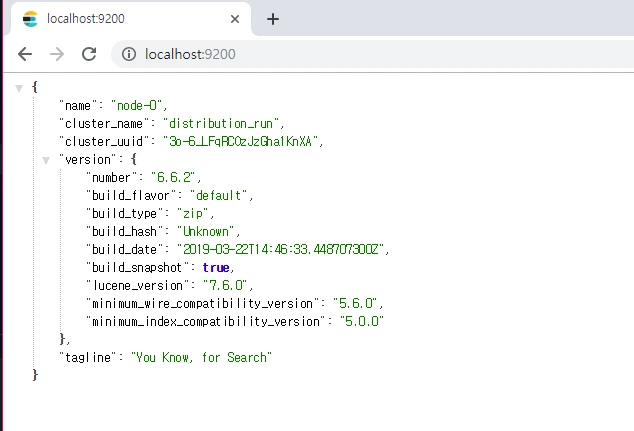Image resolution: width=634 pixels, height=431 pixels.
Task: Click the "name" key
Action: pyautogui.click(x=78, y=106)
